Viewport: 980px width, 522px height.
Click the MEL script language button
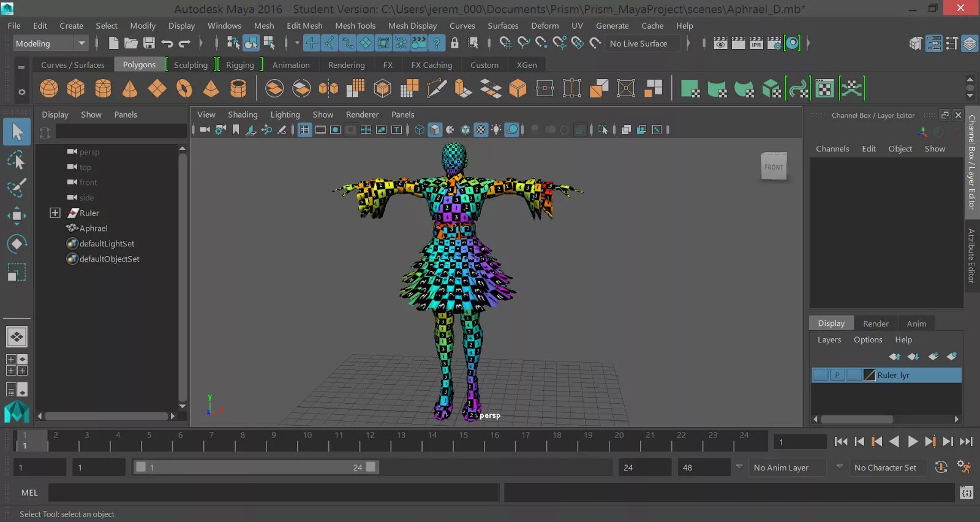29,493
